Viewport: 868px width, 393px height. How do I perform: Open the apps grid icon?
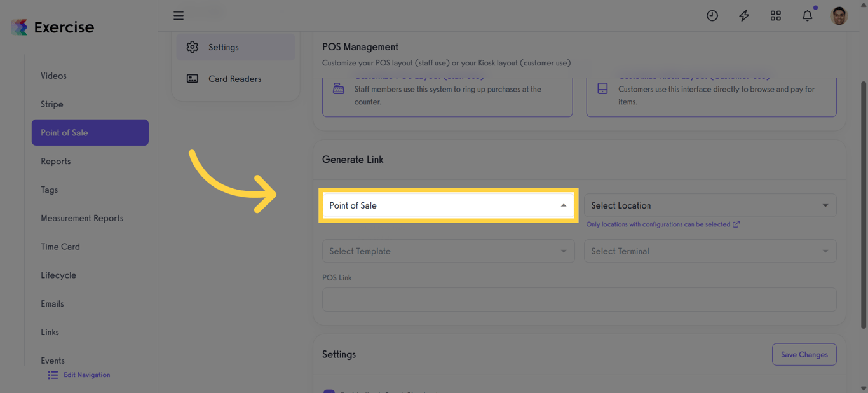coord(776,16)
